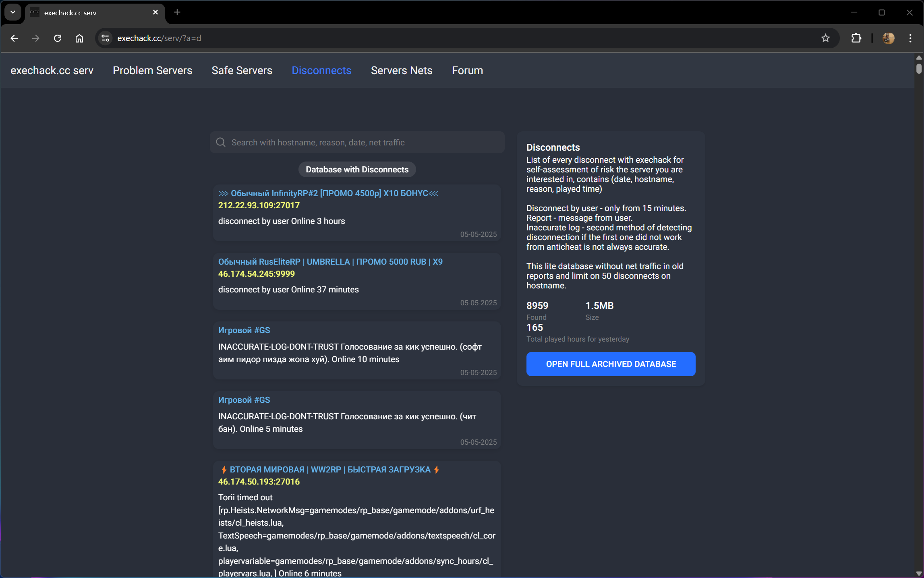924x578 pixels.
Task: Open the Problem Servers section
Action: (x=152, y=70)
